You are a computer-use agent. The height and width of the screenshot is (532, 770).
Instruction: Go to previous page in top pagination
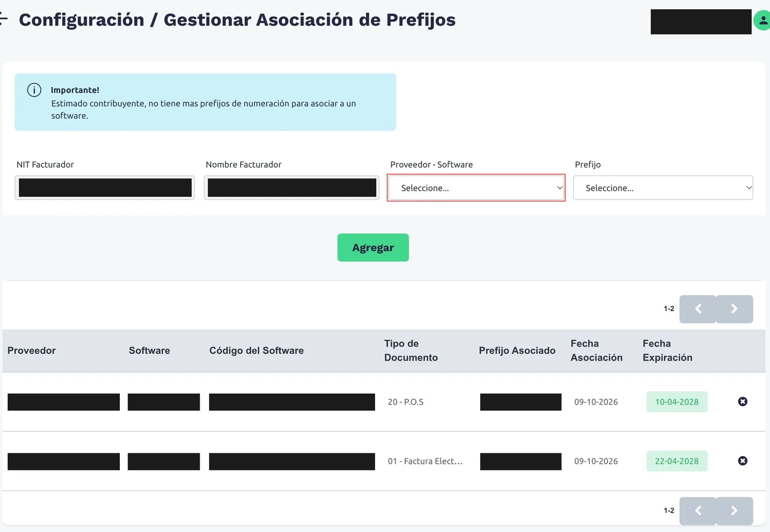point(698,309)
